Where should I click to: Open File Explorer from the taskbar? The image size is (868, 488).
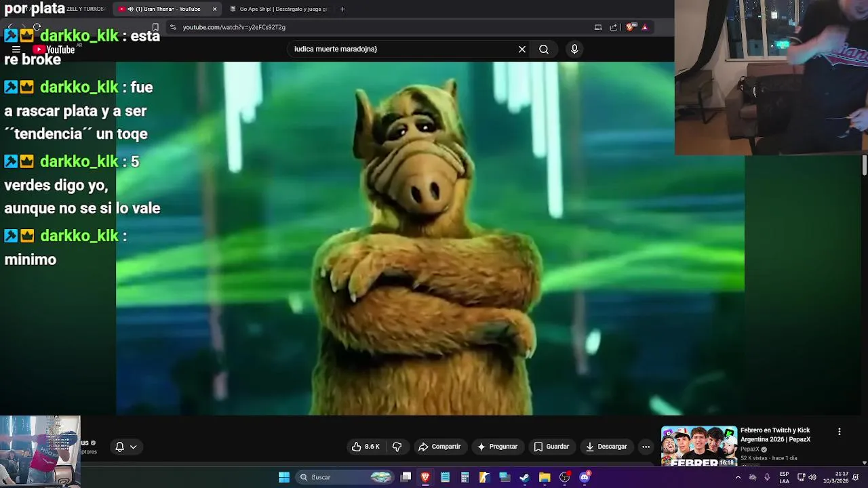tap(545, 477)
